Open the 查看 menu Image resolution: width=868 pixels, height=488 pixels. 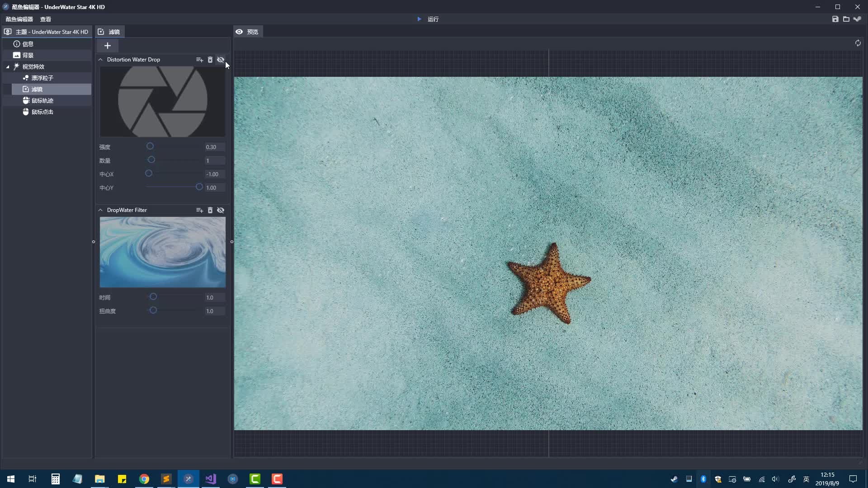coord(45,19)
